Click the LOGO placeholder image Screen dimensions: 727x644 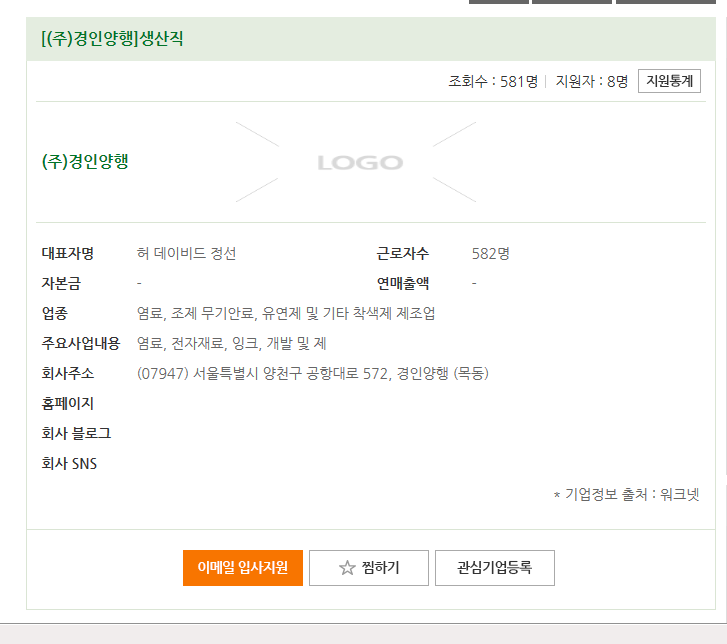point(356,162)
